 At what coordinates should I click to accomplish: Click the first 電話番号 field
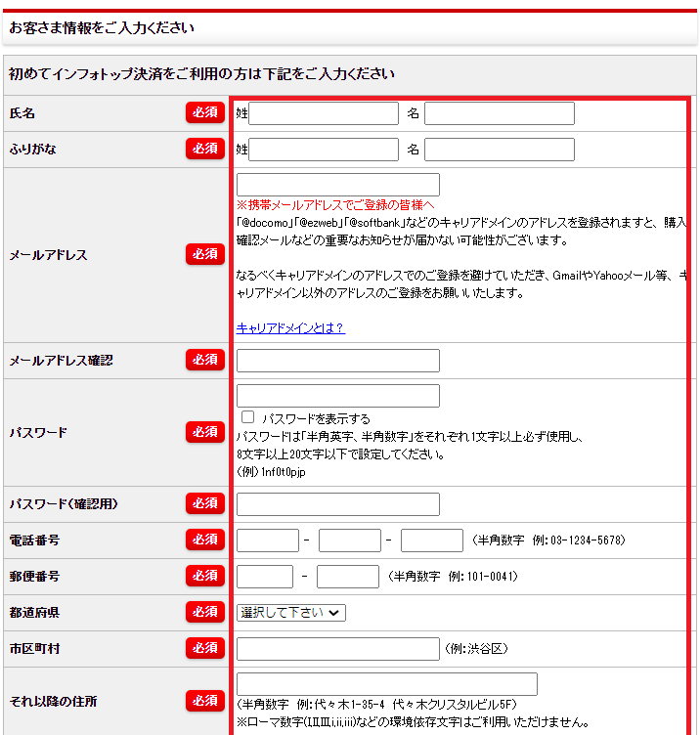268,540
